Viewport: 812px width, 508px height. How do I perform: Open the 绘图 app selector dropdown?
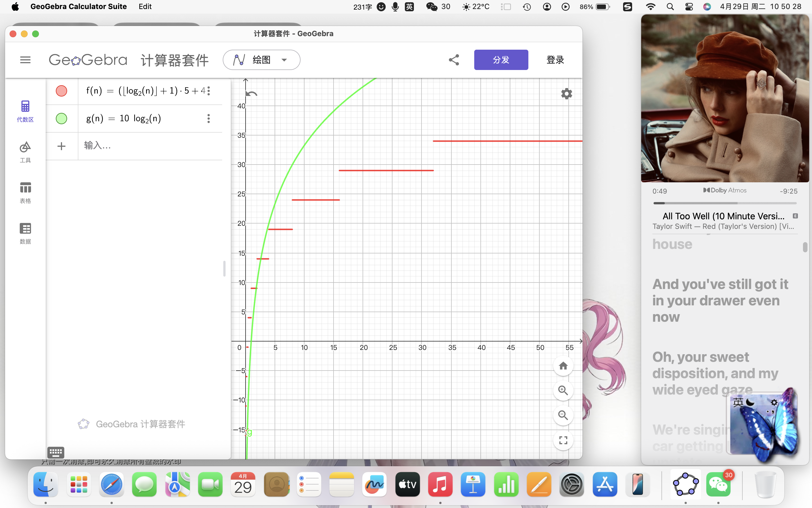coord(261,60)
